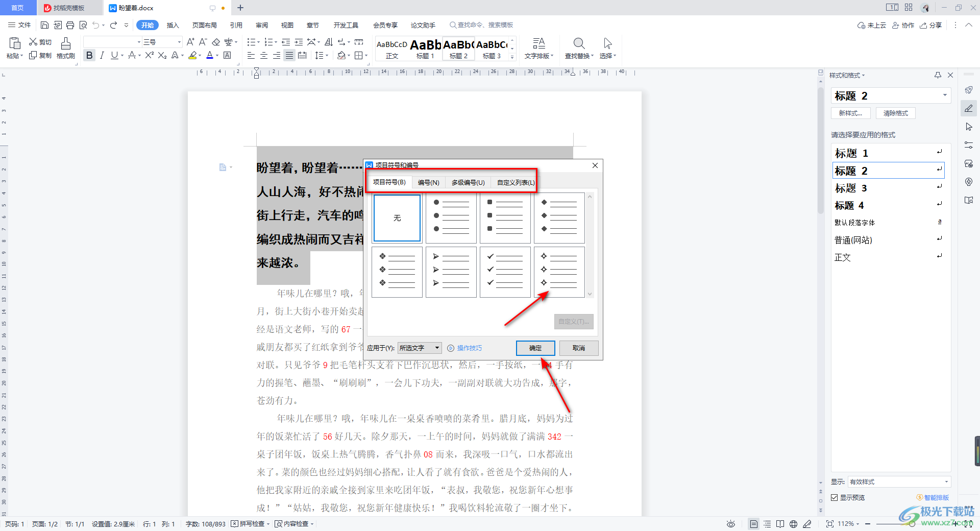The height and width of the screenshot is (531, 980).
Task: Select the 无 (none) bullet style
Action: point(397,218)
